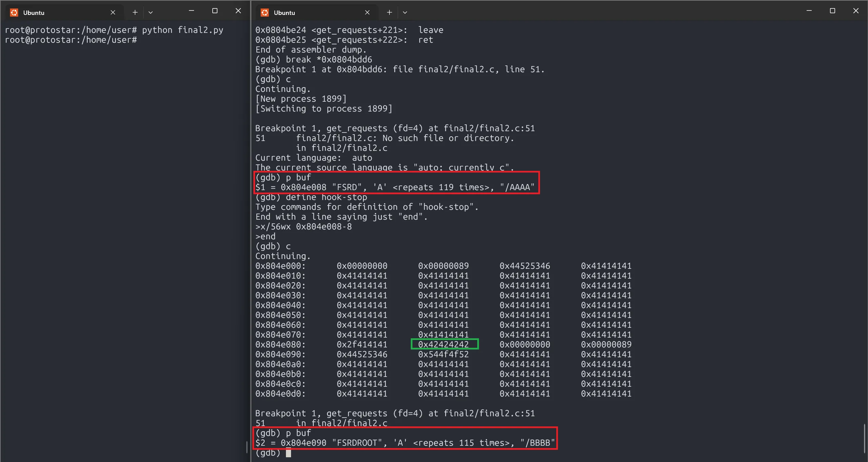868x462 pixels.
Task: Minimize the left terminal window
Action: pyautogui.click(x=191, y=11)
